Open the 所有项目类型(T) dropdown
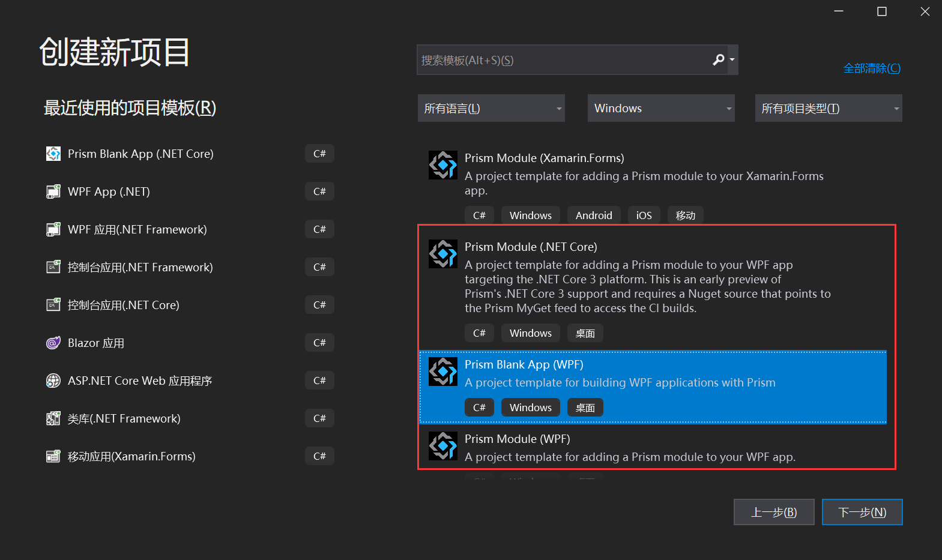942x560 pixels. [829, 108]
